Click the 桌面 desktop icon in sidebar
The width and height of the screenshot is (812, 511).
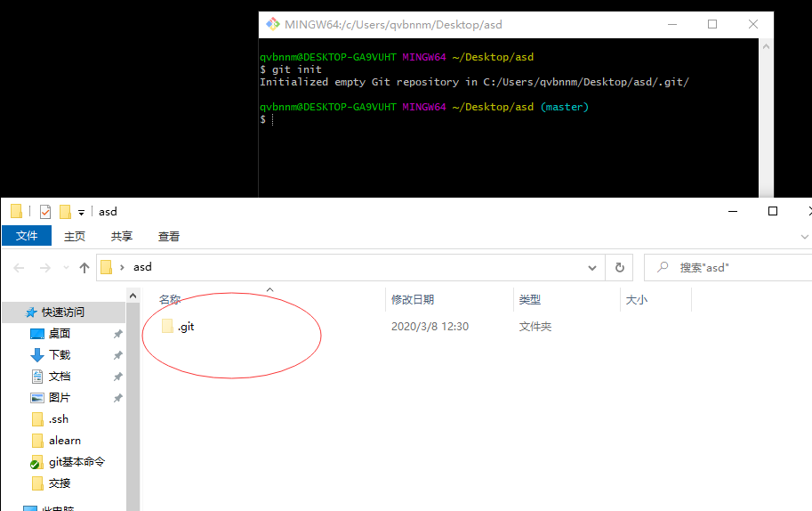tap(37, 334)
